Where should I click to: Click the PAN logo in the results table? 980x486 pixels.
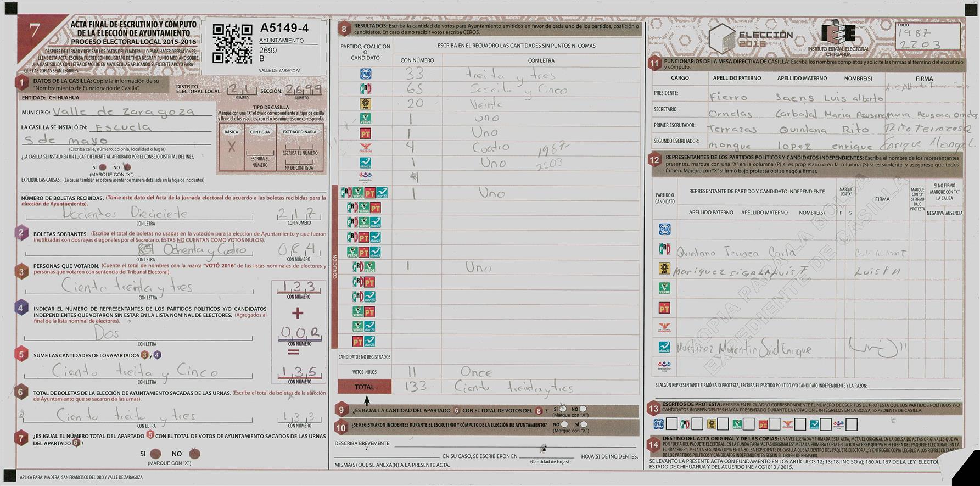365,74
